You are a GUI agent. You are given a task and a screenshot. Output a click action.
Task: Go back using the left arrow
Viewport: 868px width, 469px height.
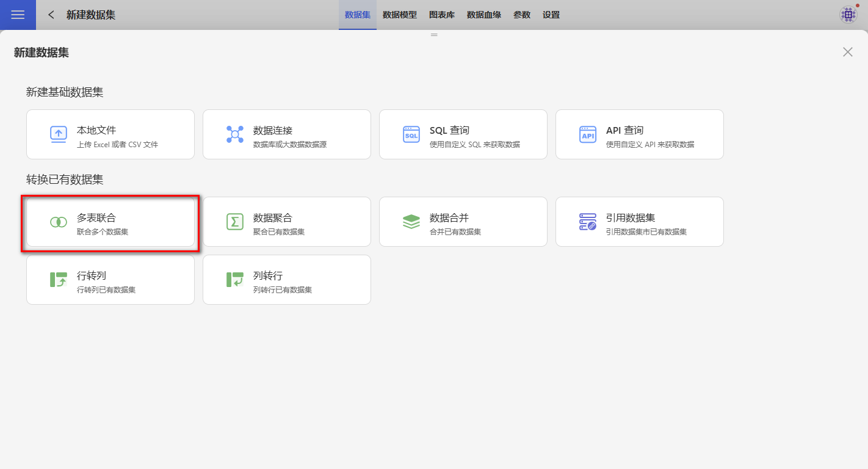(51, 15)
